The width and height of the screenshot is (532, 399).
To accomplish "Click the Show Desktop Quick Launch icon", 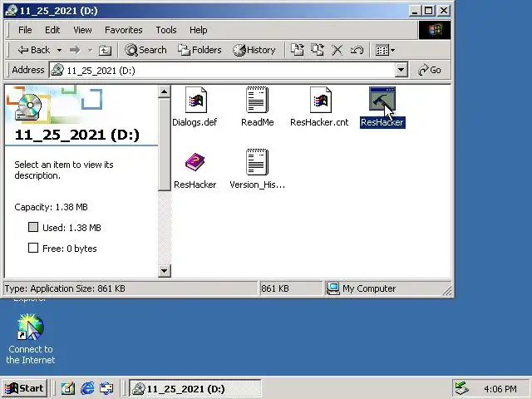I will pos(68,388).
